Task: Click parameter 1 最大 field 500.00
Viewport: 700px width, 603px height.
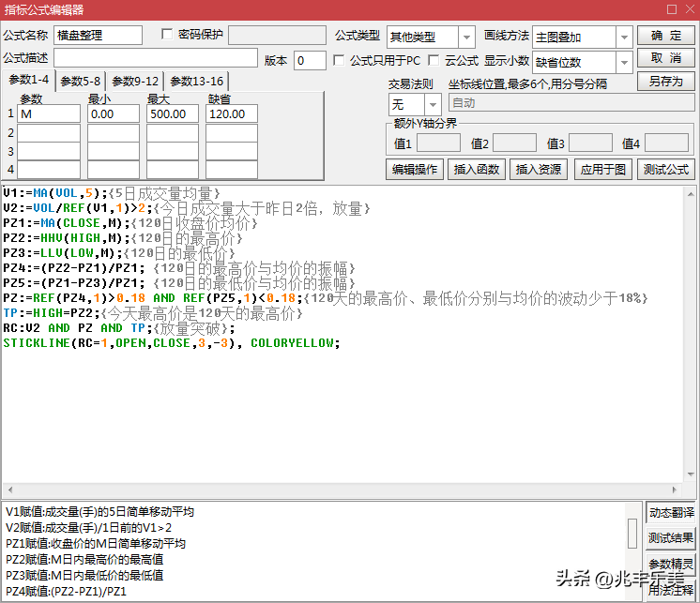Action: tap(173, 113)
